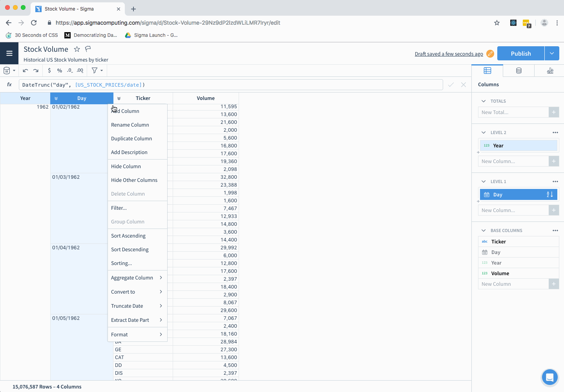
Task: Apply currency format
Action: pyautogui.click(x=49, y=71)
